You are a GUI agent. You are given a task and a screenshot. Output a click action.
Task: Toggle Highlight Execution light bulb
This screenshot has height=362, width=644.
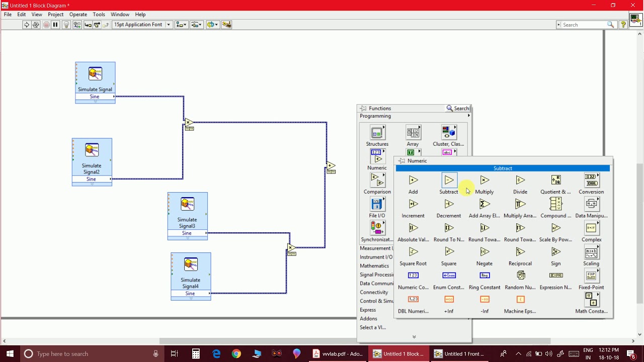(66, 25)
